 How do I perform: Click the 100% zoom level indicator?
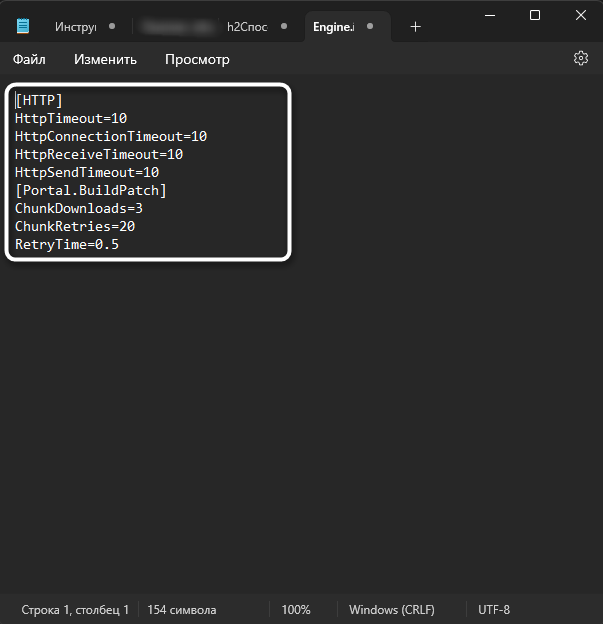(x=296, y=609)
